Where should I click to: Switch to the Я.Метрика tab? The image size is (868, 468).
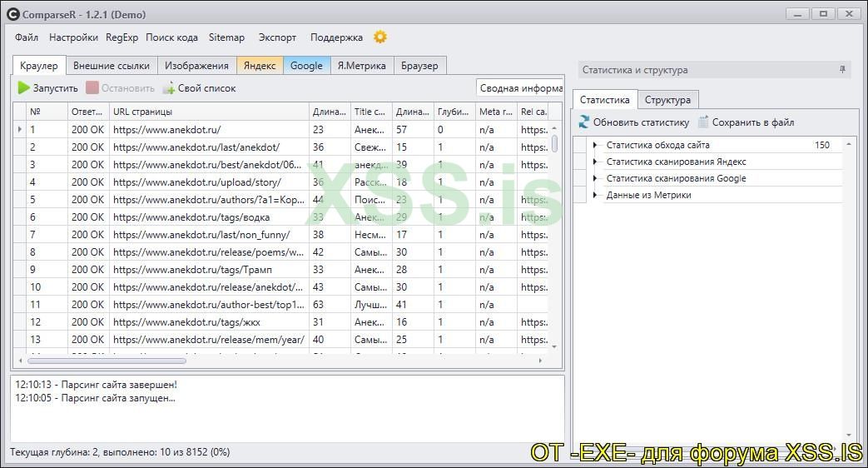pos(361,65)
